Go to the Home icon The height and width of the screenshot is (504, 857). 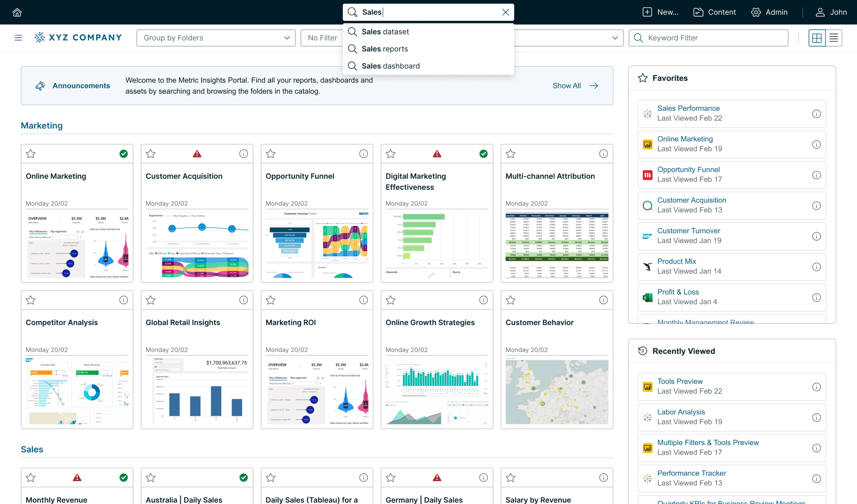coord(17,12)
